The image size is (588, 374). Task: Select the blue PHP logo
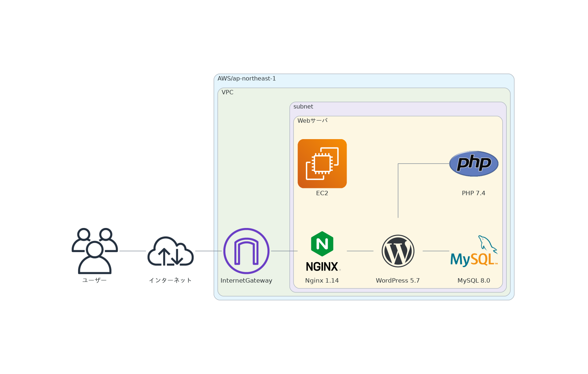tap(474, 164)
